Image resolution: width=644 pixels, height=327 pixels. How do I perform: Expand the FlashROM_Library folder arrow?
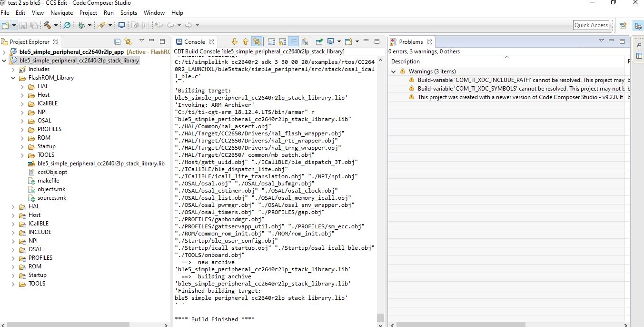[14, 78]
